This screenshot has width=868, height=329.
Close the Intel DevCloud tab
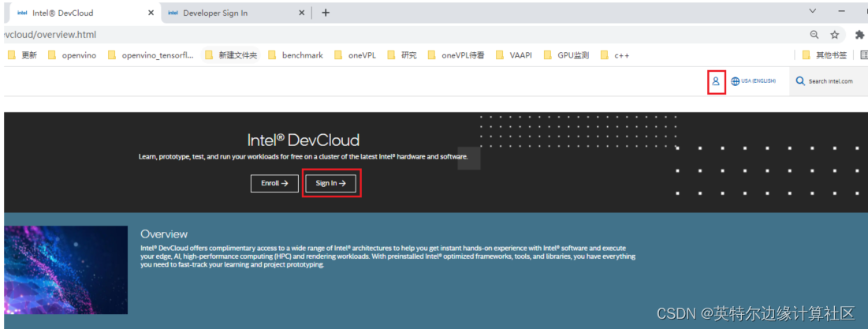pos(151,13)
